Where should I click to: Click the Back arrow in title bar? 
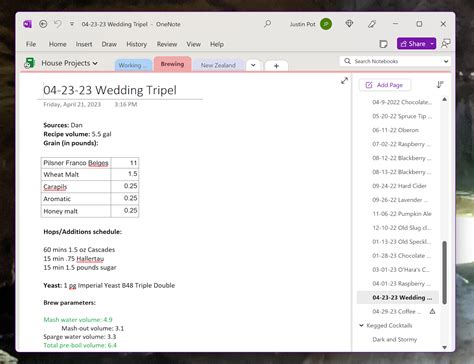pos(43,24)
